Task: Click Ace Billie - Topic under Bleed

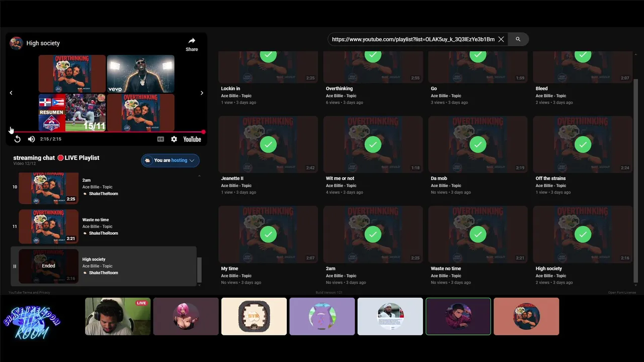Action: tap(551, 96)
